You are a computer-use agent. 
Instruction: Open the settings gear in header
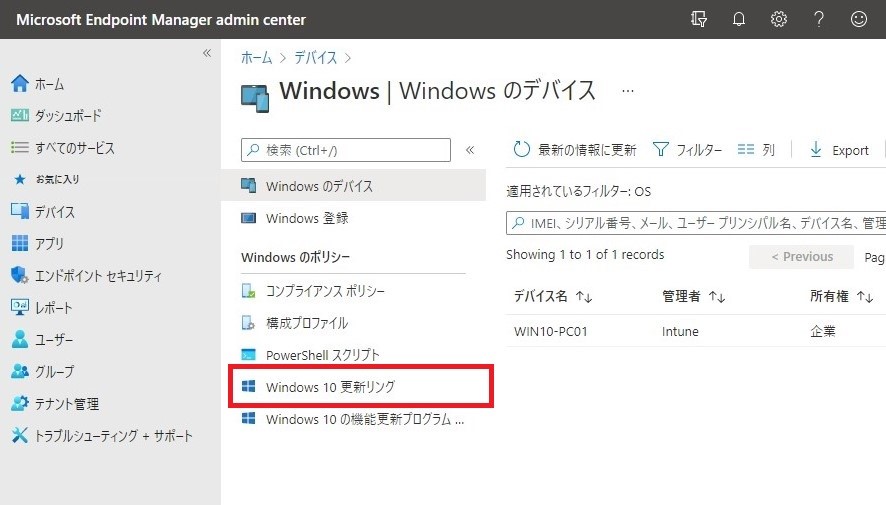pos(779,19)
